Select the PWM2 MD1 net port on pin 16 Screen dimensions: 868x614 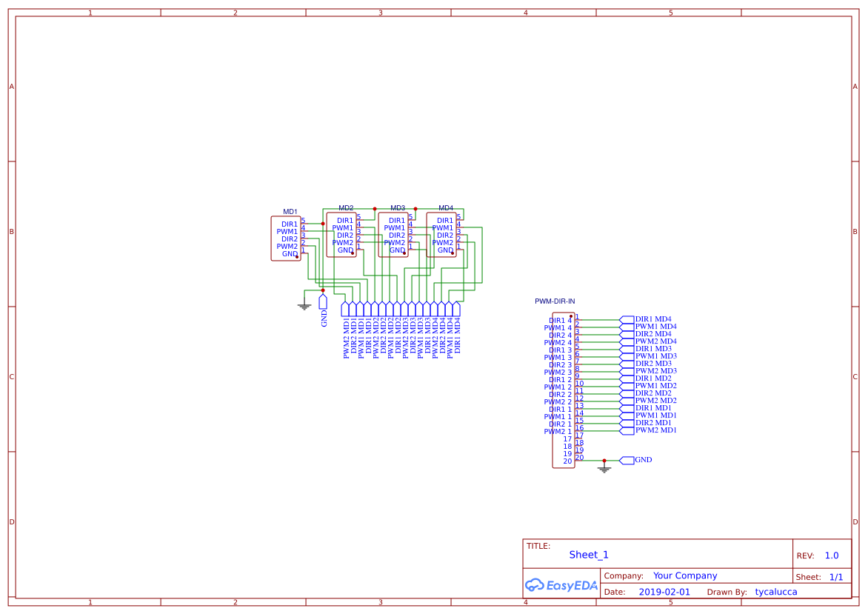pos(627,430)
